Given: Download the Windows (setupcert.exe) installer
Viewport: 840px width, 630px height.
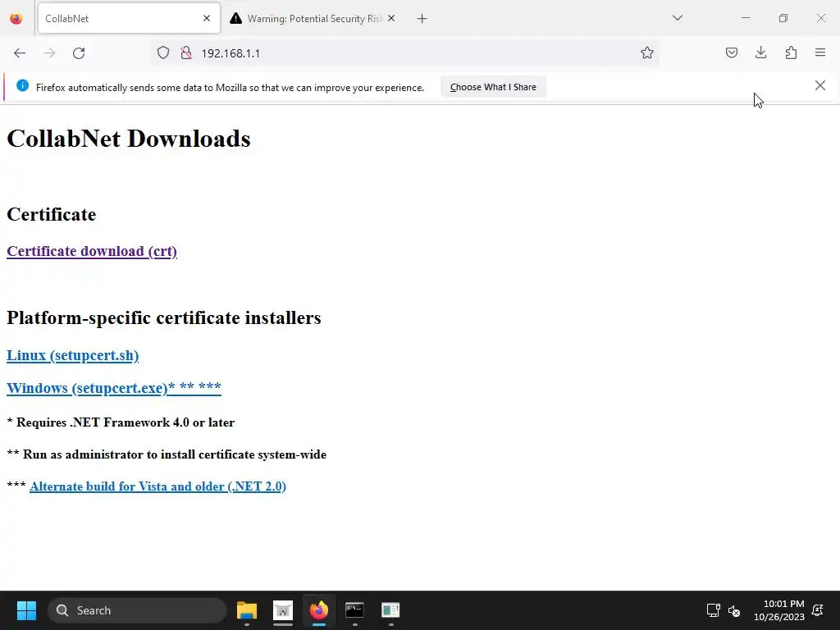Looking at the screenshot, I should click(x=113, y=388).
